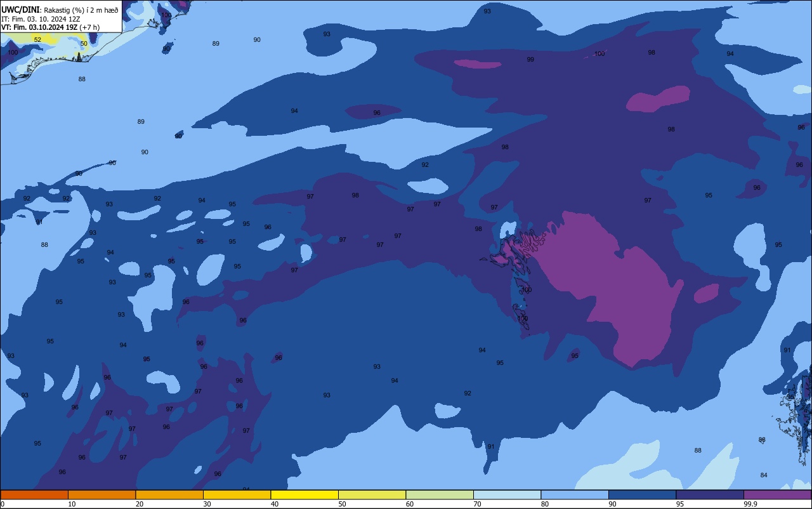This screenshot has width=812, height=509.
Task: Click the '52' humidity value on the map
Action: (37, 40)
